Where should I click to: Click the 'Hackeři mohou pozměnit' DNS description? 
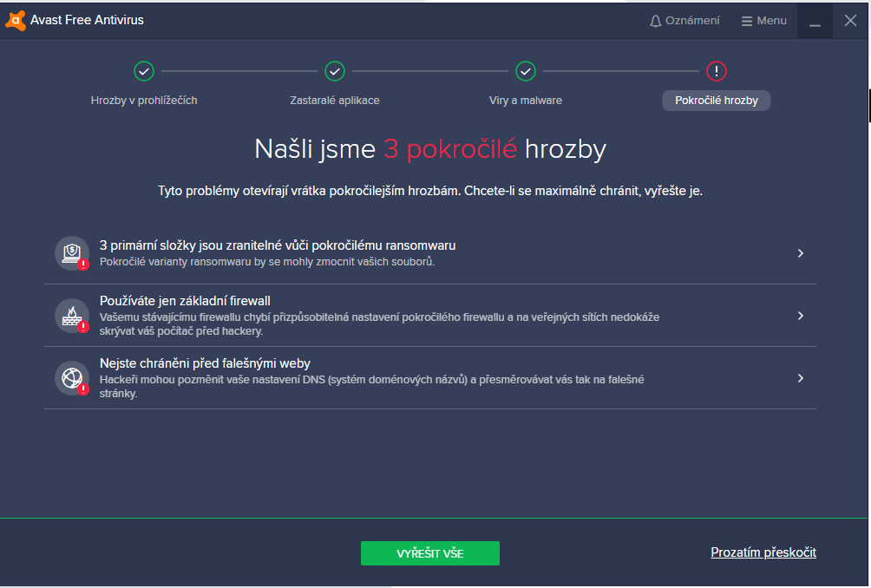point(371,387)
